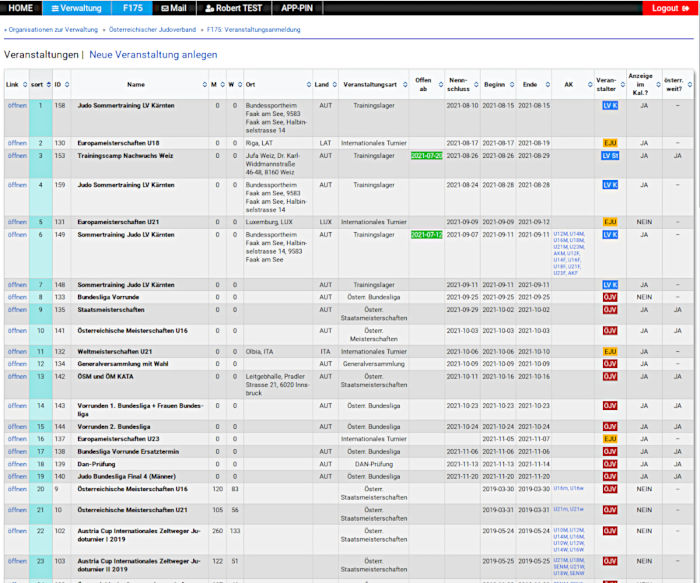700x583 pixels.
Task: Open the Verwaltung menu
Action: 76,8
